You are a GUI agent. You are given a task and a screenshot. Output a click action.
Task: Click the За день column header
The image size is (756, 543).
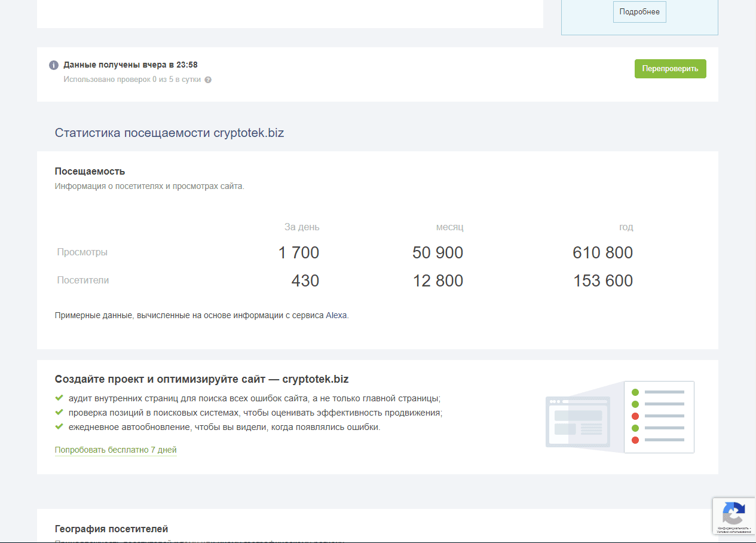[302, 227]
